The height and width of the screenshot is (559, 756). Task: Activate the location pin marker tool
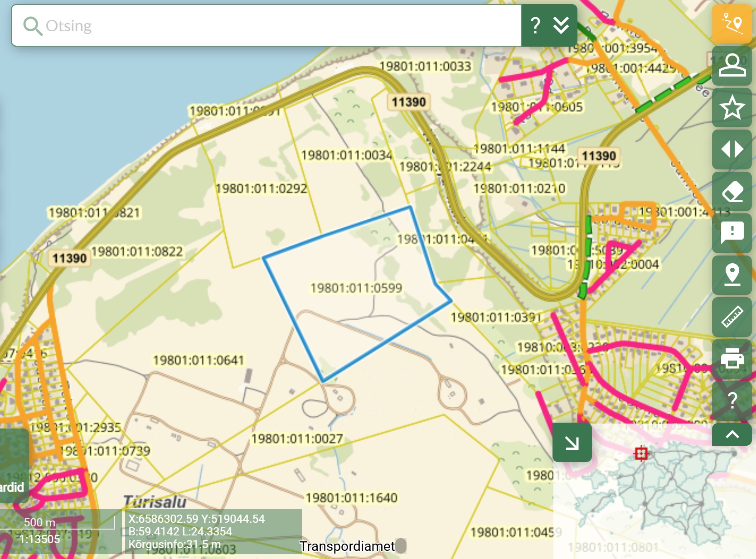tap(732, 275)
